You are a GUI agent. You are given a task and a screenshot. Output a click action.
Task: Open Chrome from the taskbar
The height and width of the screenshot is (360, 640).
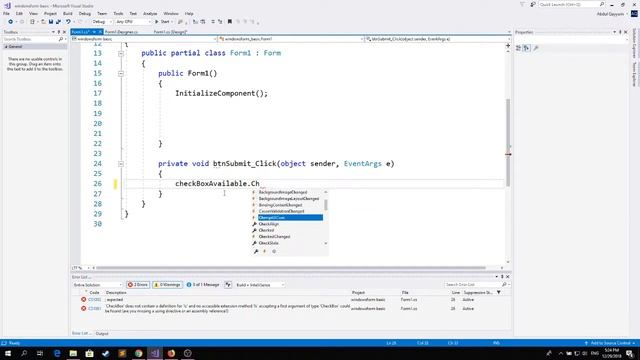138,353
